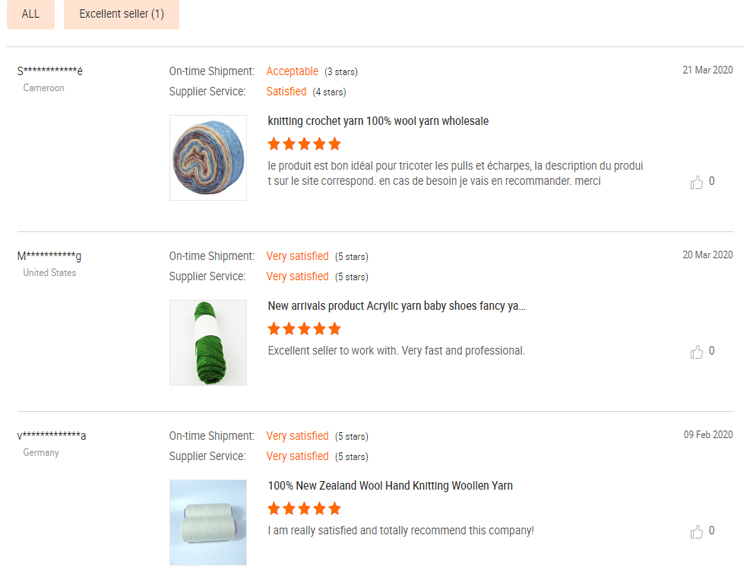Click reviewer name v*************a

(52, 436)
